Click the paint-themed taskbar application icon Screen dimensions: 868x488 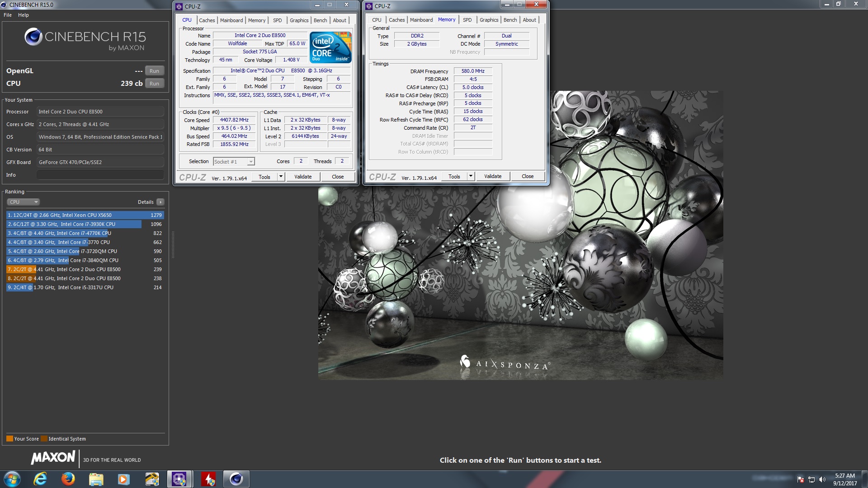click(152, 479)
